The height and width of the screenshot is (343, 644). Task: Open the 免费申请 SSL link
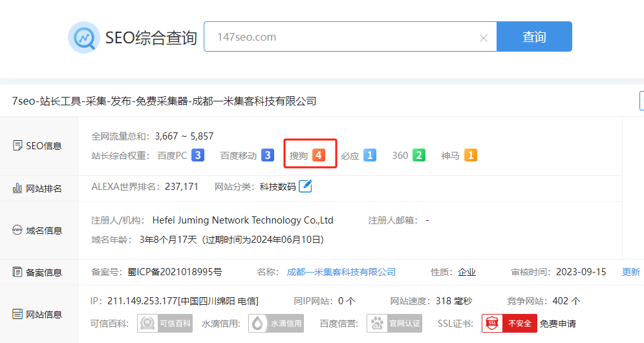558,324
